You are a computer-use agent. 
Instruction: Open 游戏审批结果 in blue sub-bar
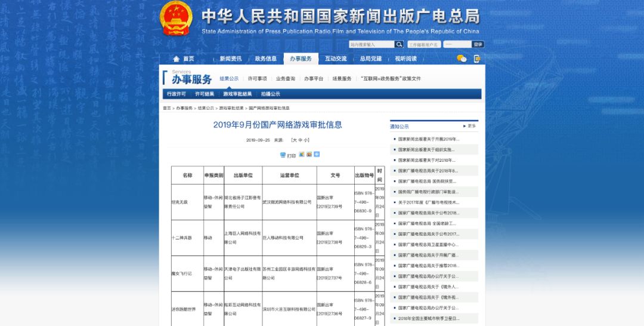point(237,94)
